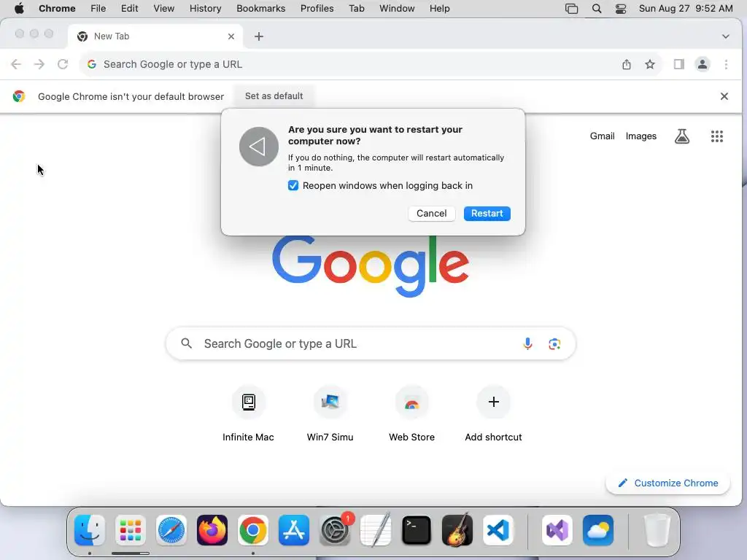Reload the page
The height and width of the screenshot is (560, 747).
(x=63, y=64)
